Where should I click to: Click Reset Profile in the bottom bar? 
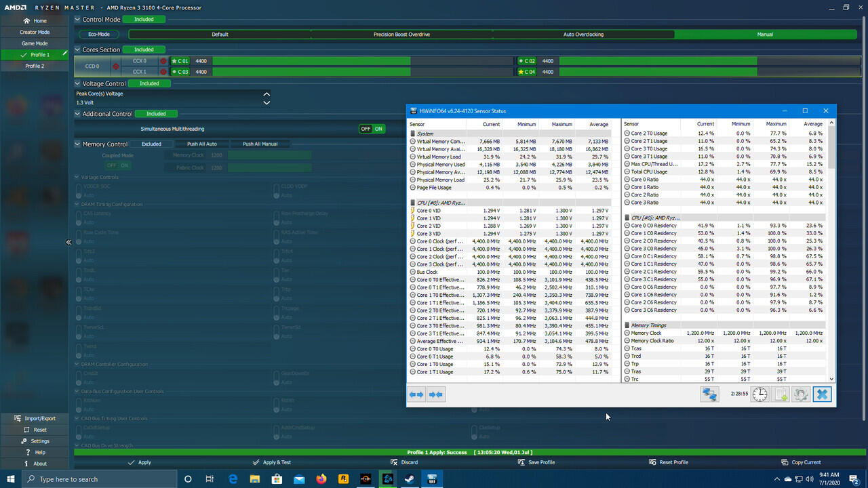[x=669, y=462]
